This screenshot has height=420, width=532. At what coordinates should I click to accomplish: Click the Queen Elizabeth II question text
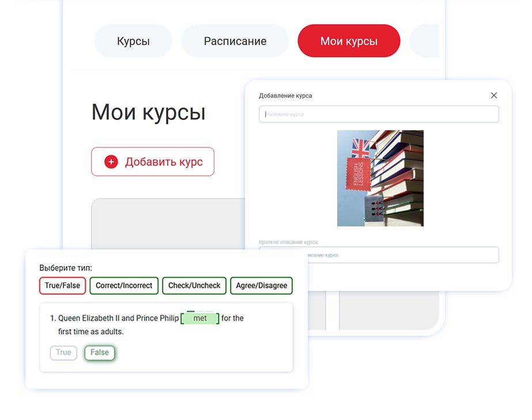tap(118, 319)
